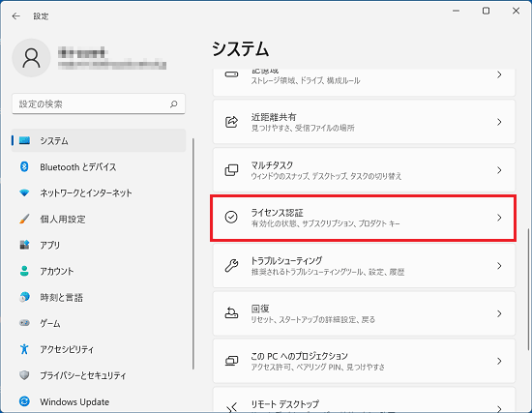Viewport: 532px width, 413px height.
Task: Open リモート デスクトップ title text
Action: click(x=285, y=404)
